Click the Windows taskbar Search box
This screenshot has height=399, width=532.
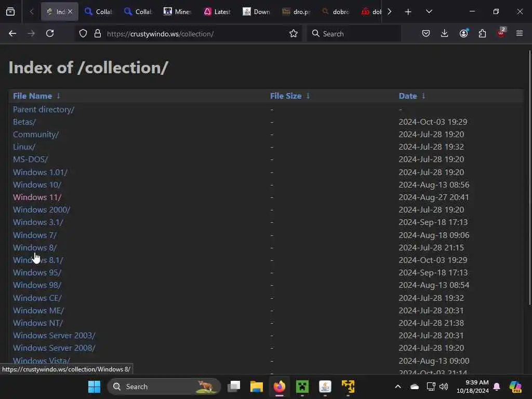tap(164, 387)
